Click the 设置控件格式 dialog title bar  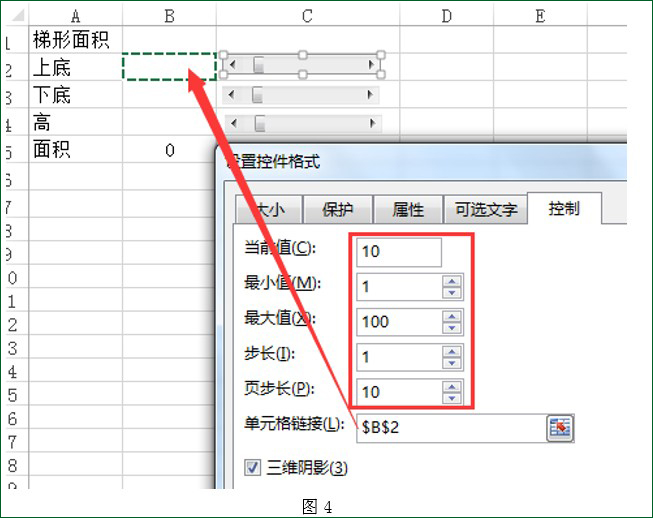(421, 162)
